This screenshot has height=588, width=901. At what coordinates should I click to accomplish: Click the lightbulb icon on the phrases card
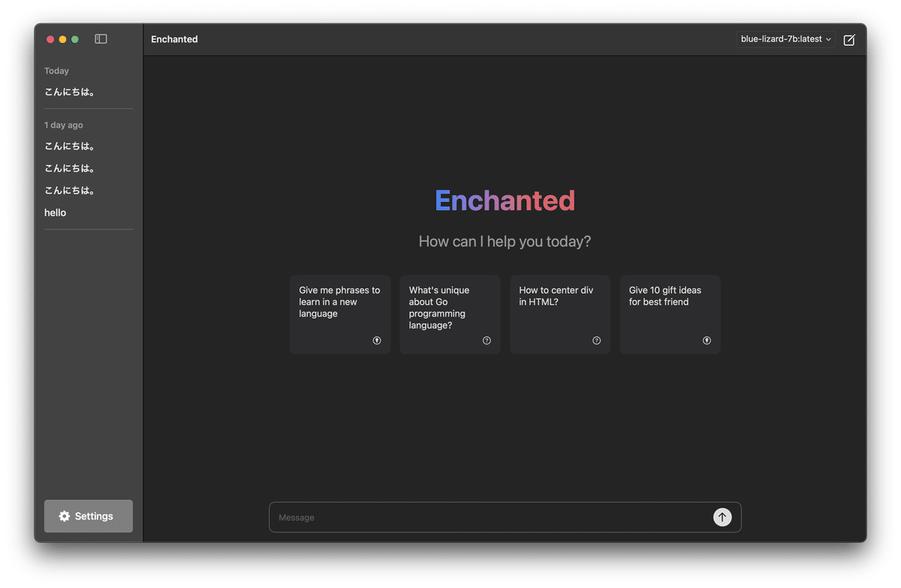click(x=377, y=340)
